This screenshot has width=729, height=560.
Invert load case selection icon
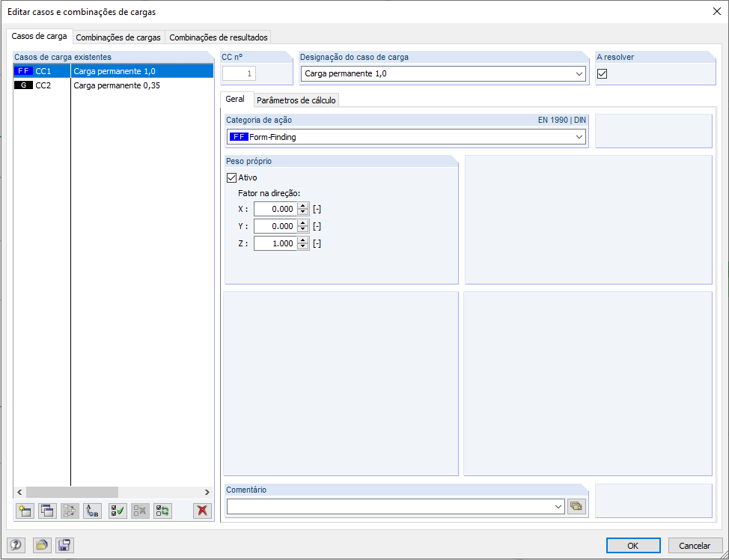coord(163,511)
